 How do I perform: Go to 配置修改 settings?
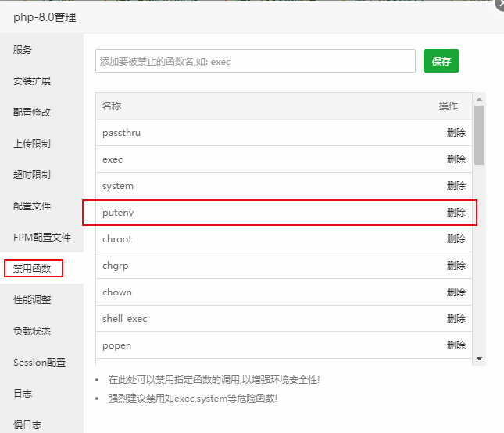click(x=32, y=113)
